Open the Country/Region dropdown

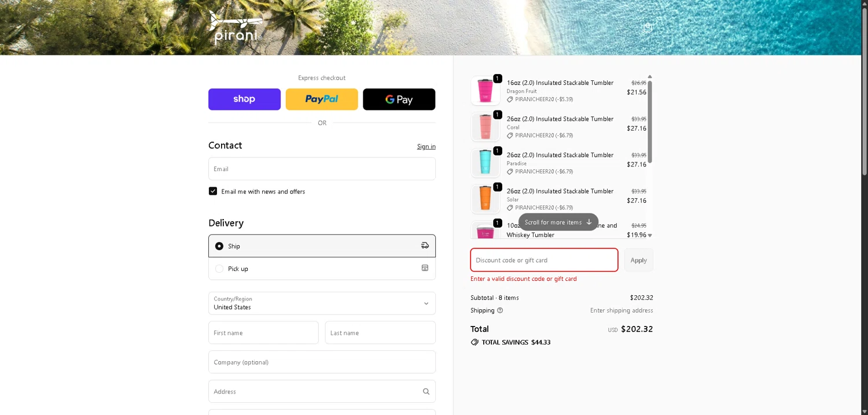[x=322, y=303]
